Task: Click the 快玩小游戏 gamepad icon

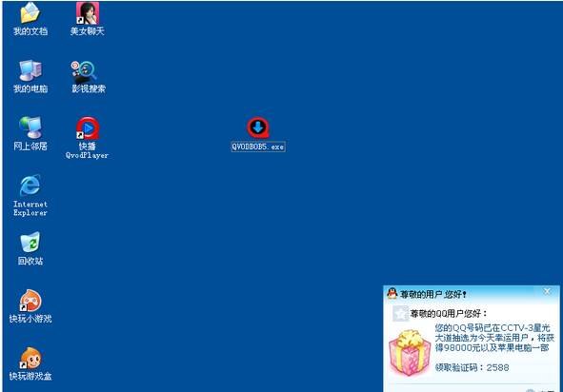Action: point(30,301)
